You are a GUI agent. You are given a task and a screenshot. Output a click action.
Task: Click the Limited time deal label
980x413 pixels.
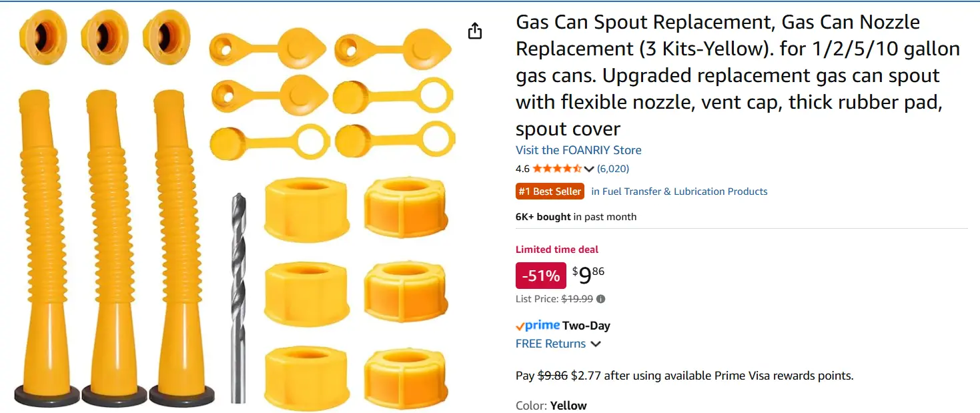(x=557, y=250)
